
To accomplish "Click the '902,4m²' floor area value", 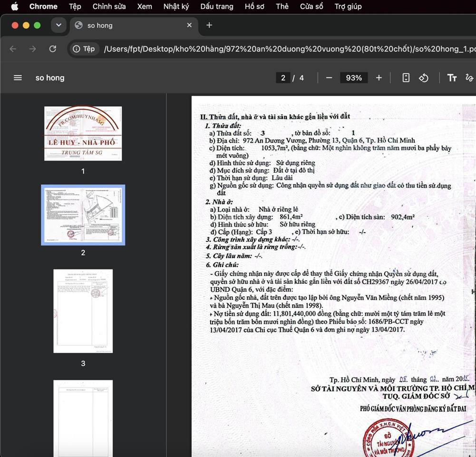I will [403, 217].
